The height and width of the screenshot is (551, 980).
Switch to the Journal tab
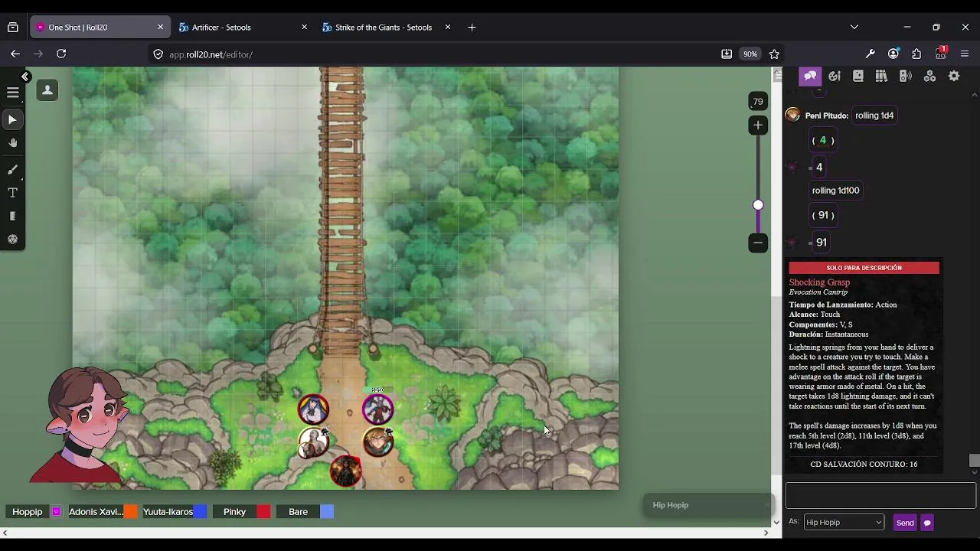tap(858, 77)
